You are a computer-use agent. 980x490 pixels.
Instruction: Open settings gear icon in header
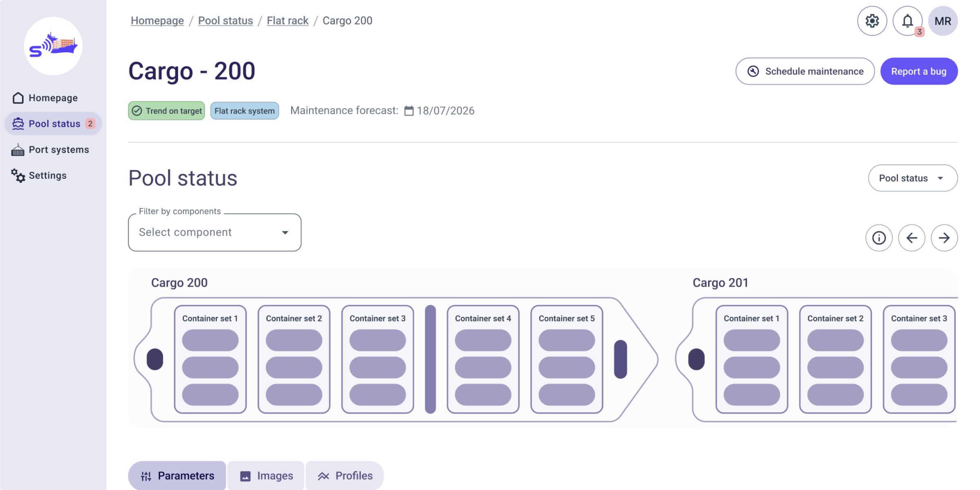872,21
